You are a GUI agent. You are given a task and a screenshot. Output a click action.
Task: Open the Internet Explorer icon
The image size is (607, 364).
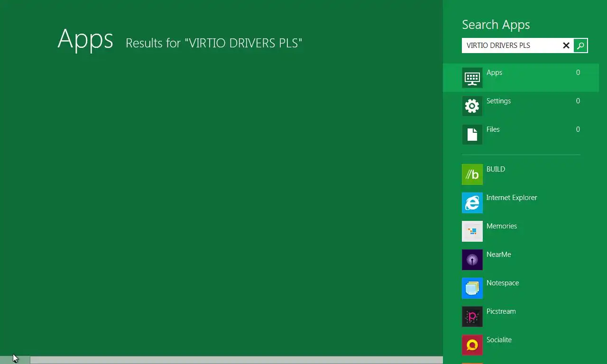[472, 203]
